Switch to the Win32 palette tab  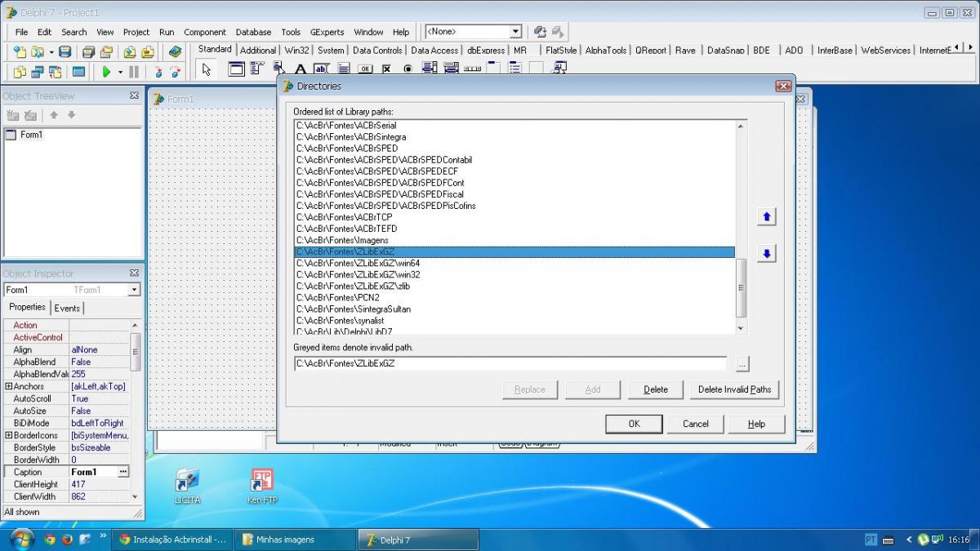296,50
